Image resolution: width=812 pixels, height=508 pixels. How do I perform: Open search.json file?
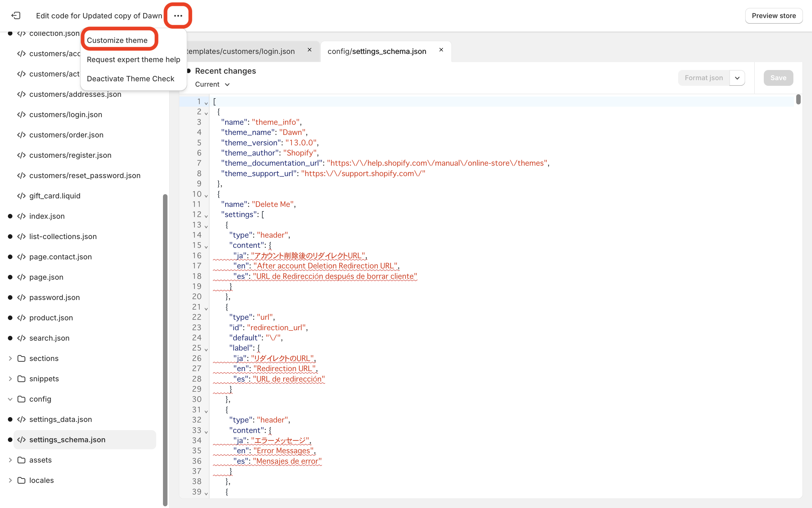click(49, 338)
